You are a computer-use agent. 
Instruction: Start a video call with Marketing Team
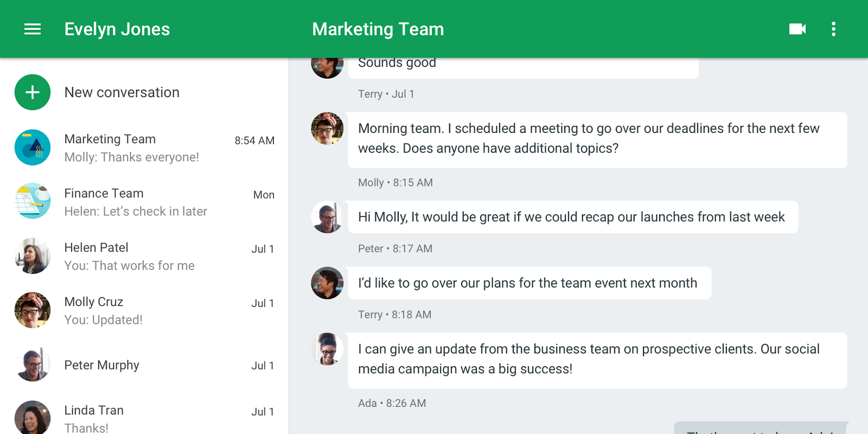tap(797, 29)
